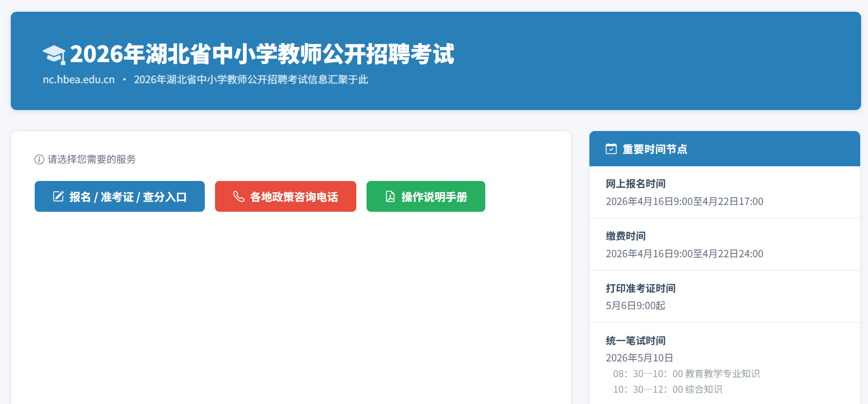Click the nc.hbea.edu.cn site address
The width and height of the screenshot is (868, 404).
[79, 80]
